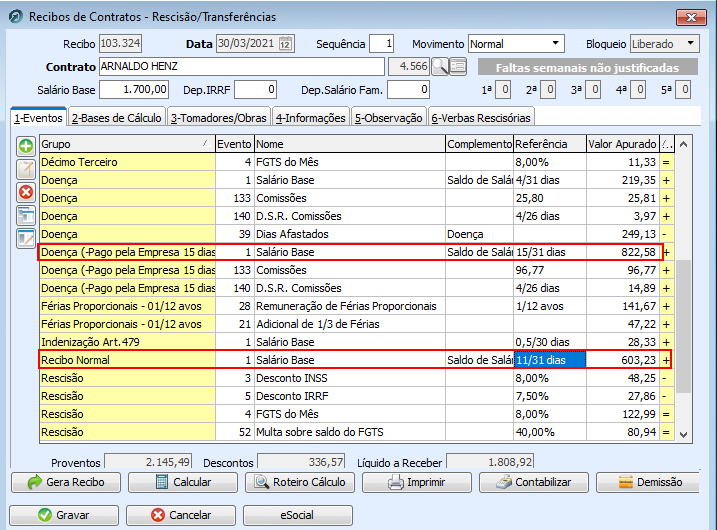Click the Contabilizar button
Screen dimensions: 717x530
tap(534, 482)
